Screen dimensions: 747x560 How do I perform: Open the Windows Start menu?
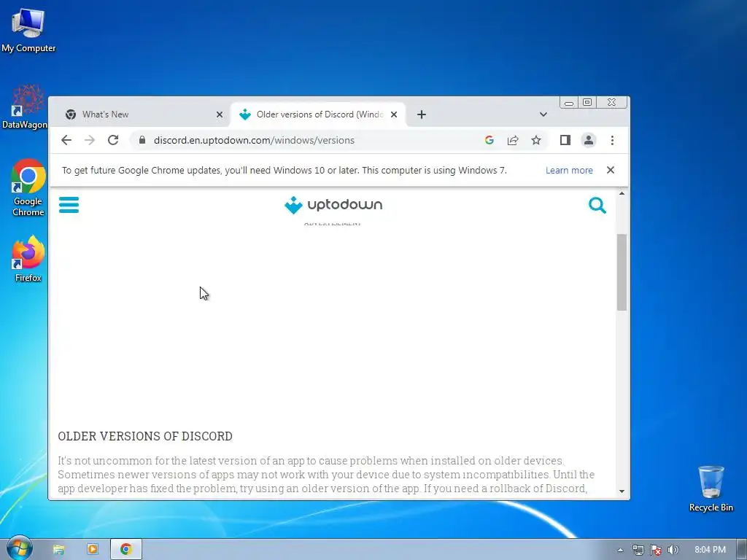(19, 549)
